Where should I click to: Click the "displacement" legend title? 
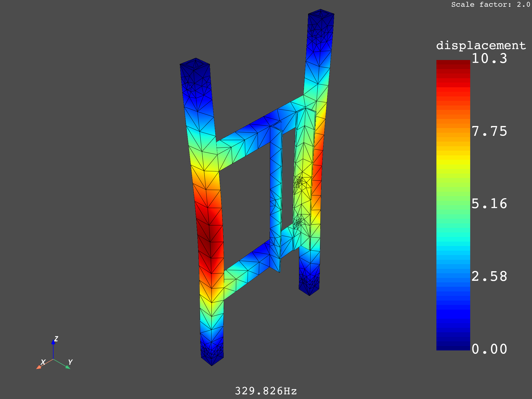(481, 45)
